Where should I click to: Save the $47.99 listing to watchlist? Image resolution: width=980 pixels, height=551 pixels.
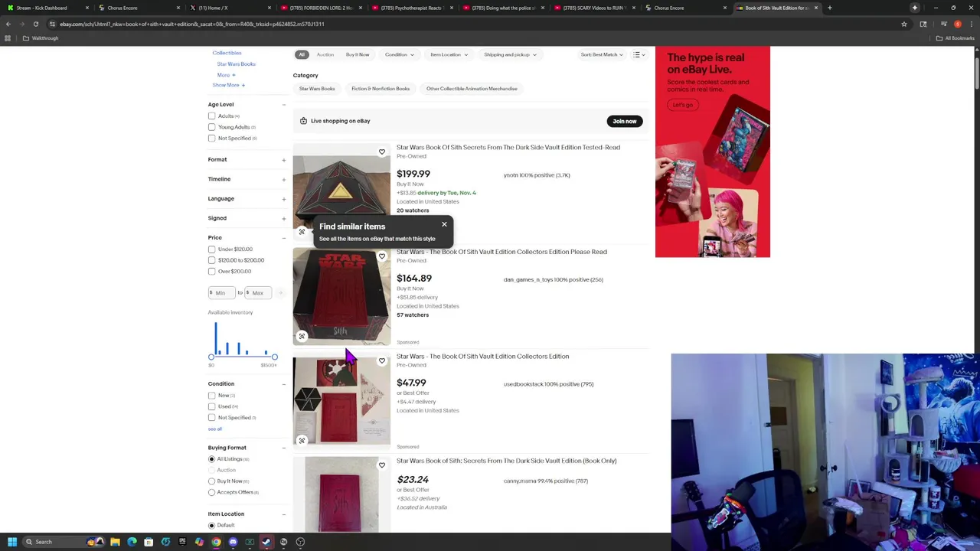pos(382,360)
